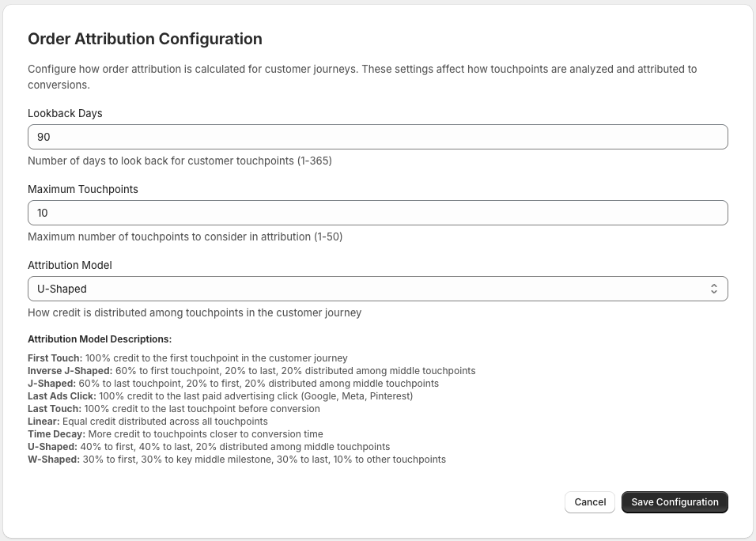Click the Cancel button
Screen dimensions: 756x541
pyautogui.click(x=589, y=501)
